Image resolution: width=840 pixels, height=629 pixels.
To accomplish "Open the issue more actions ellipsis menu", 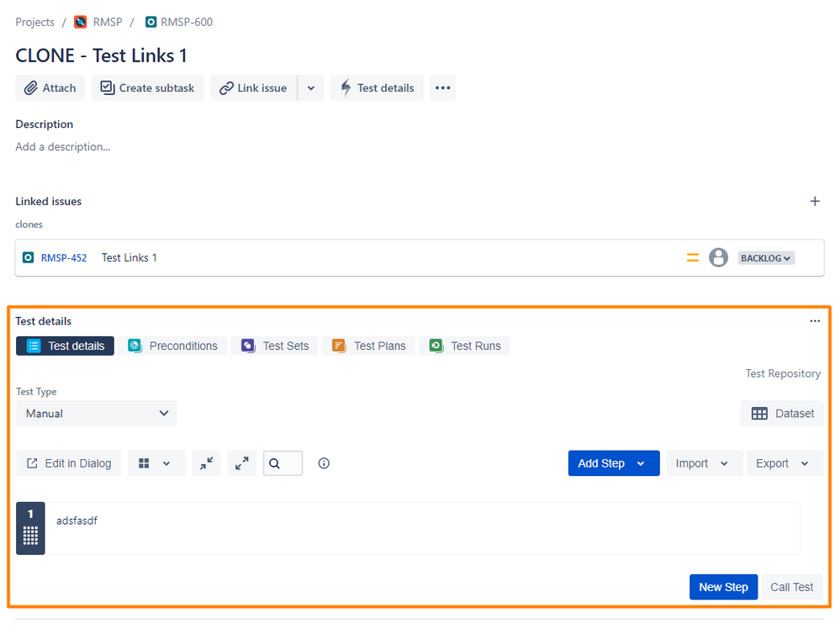I will [x=443, y=87].
